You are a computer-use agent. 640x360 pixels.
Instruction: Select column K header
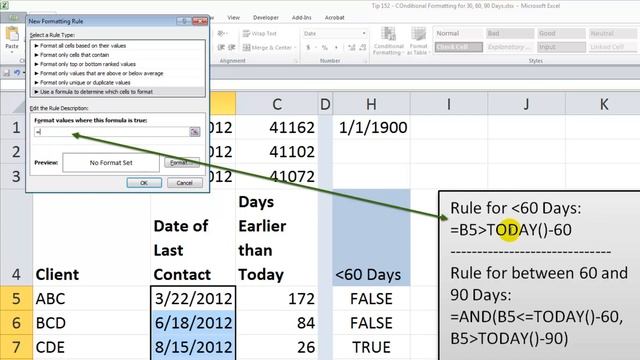pos(603,104)
